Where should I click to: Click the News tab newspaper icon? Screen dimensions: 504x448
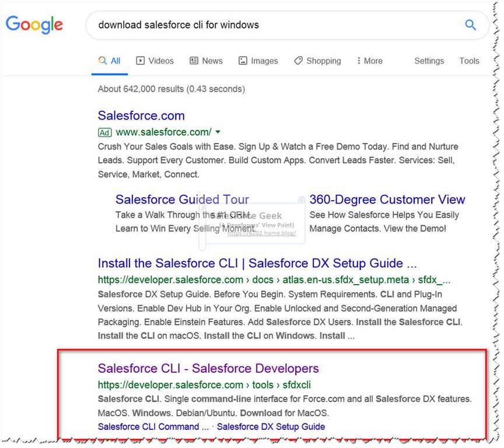tap(194, 61)
